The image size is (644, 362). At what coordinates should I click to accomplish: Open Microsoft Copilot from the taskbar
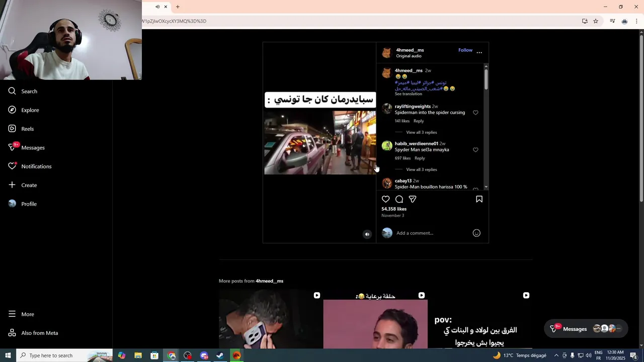click(122, 355)
